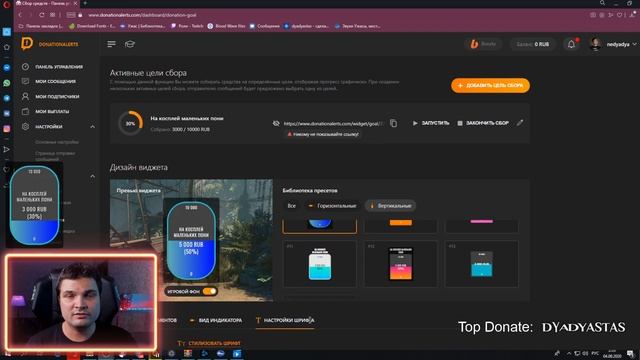The height and width of the screenshot is (360, 640).
Task: Toggle the hamburger sidebar menu icon
Action: point(111,44)
